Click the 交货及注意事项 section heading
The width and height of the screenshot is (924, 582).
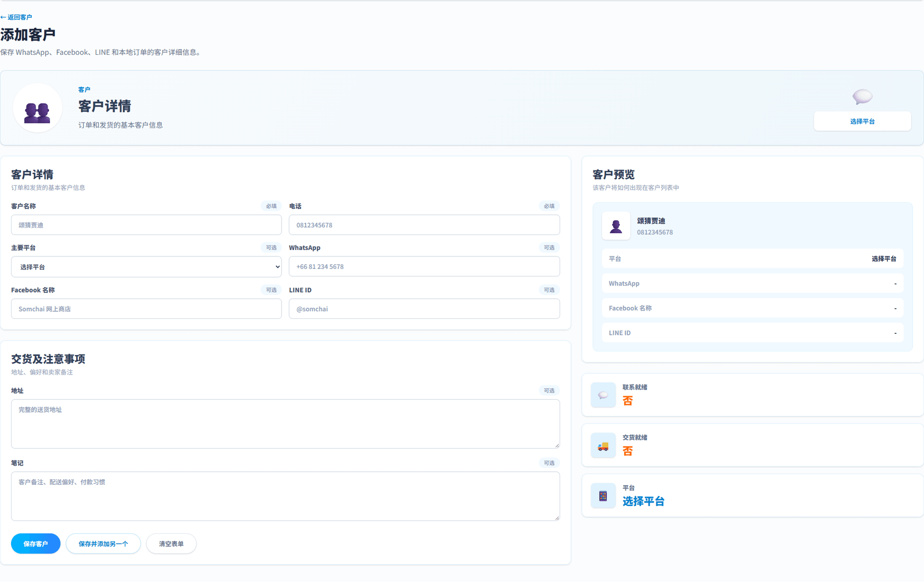48,359
